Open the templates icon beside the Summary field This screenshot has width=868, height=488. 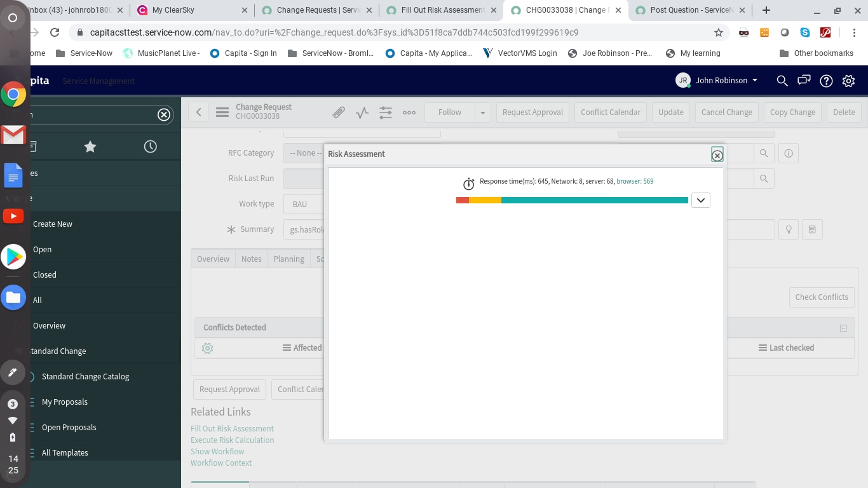812,229
